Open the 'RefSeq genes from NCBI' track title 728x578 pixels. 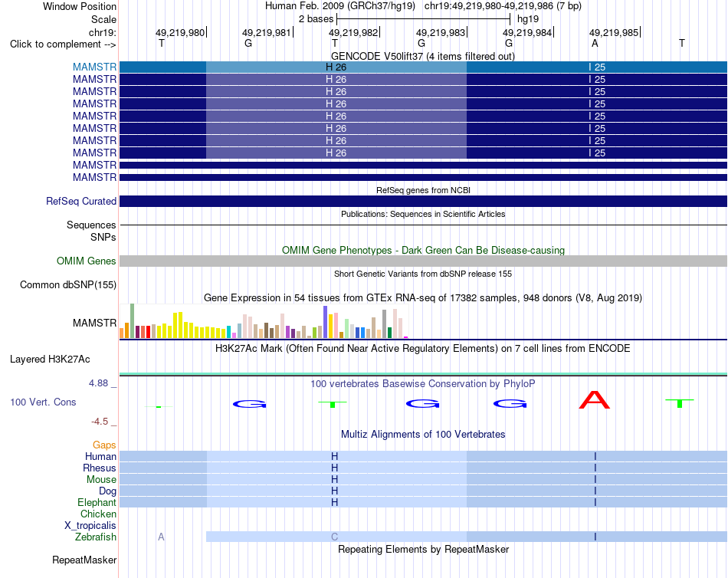click(x=423, y=190)
